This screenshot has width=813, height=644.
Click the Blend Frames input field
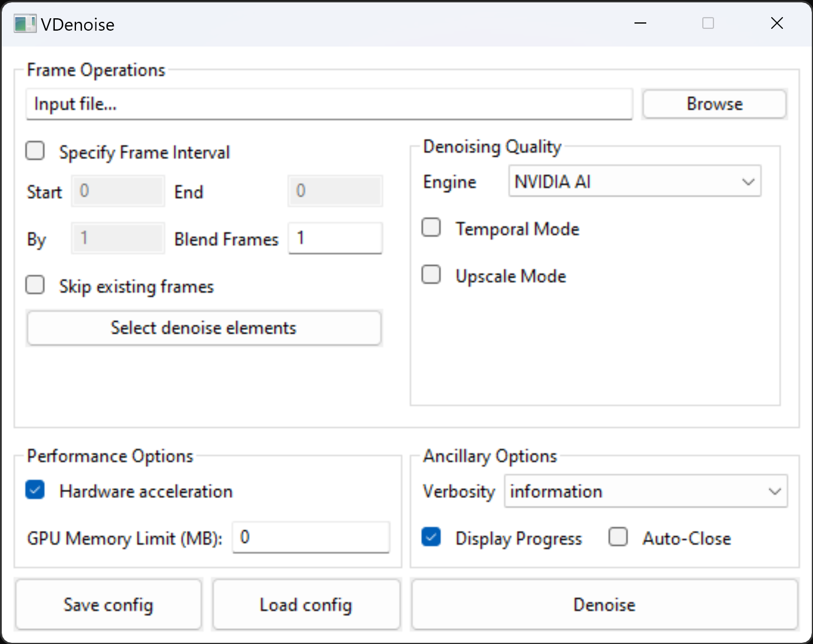335,238
